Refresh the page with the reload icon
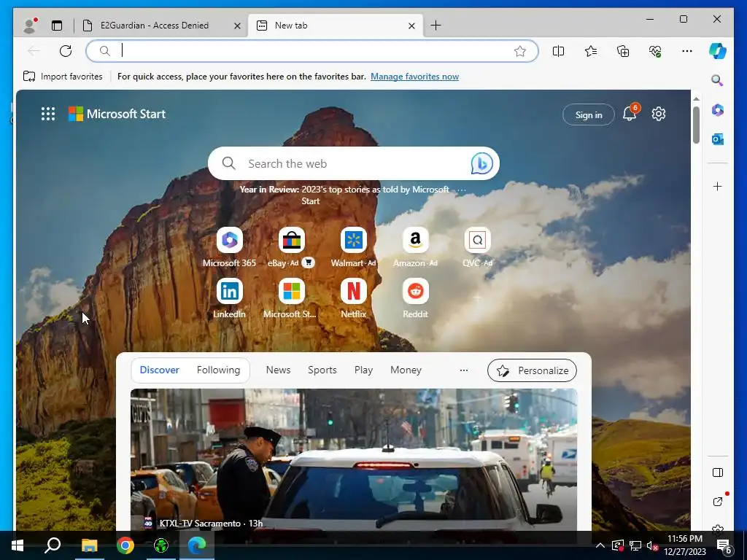The width and height of the screenshot is (747, 560). [x=65, y=51]
